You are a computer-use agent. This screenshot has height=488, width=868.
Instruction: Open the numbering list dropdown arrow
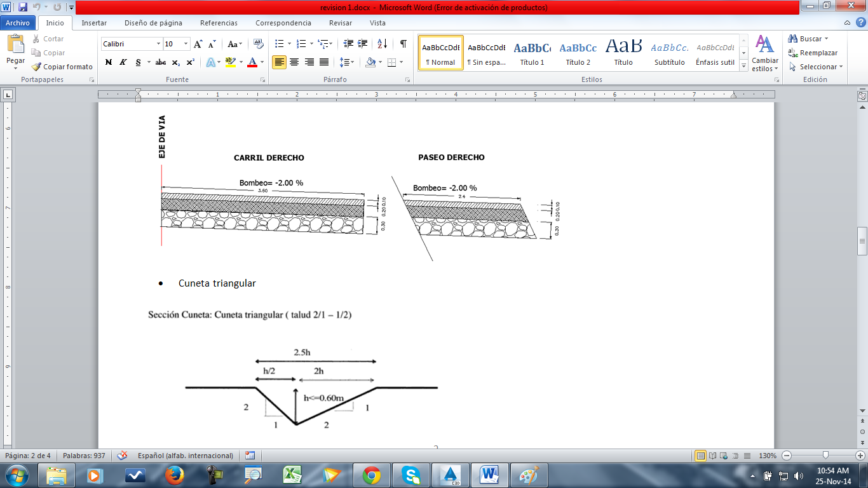pos(311,44)
